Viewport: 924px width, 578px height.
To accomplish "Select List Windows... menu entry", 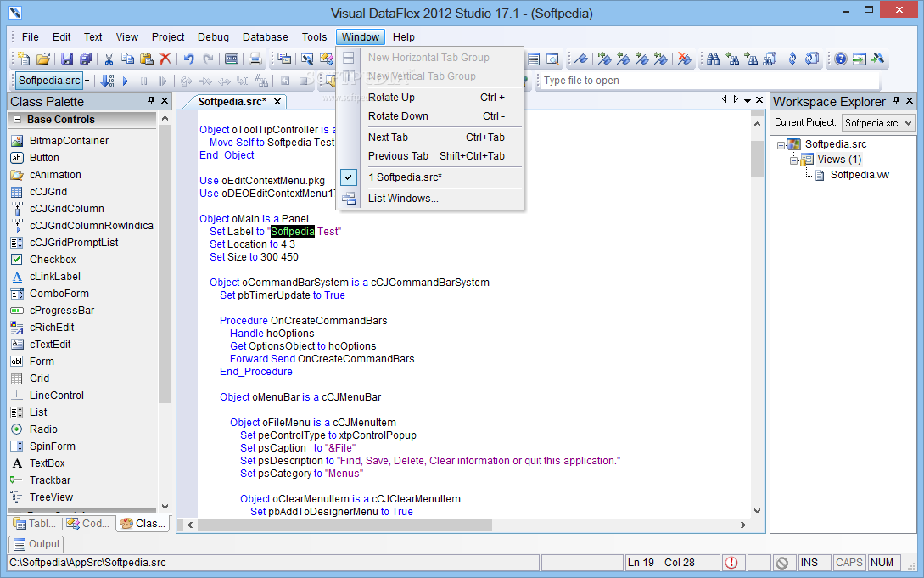I will (429, 199).
